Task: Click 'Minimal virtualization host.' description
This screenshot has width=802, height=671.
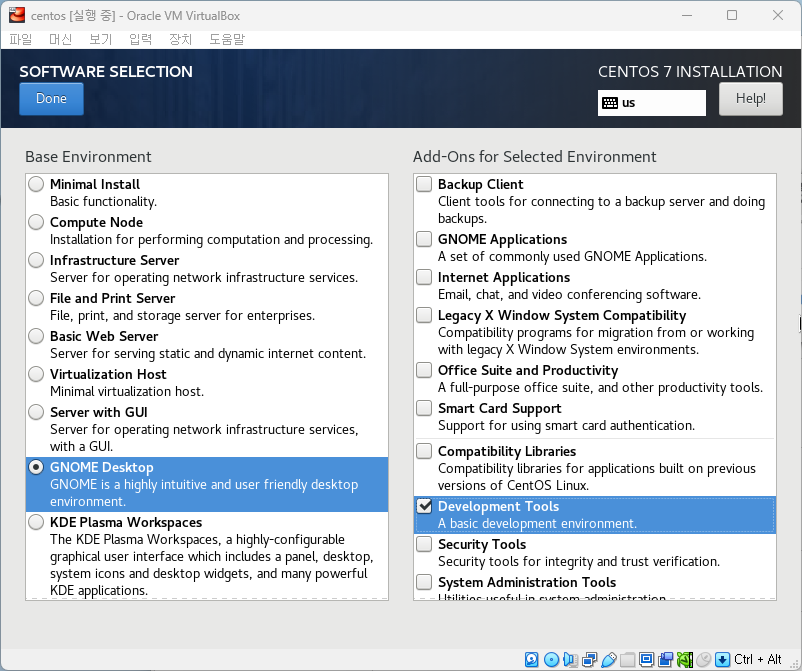Action: (127, 391)
